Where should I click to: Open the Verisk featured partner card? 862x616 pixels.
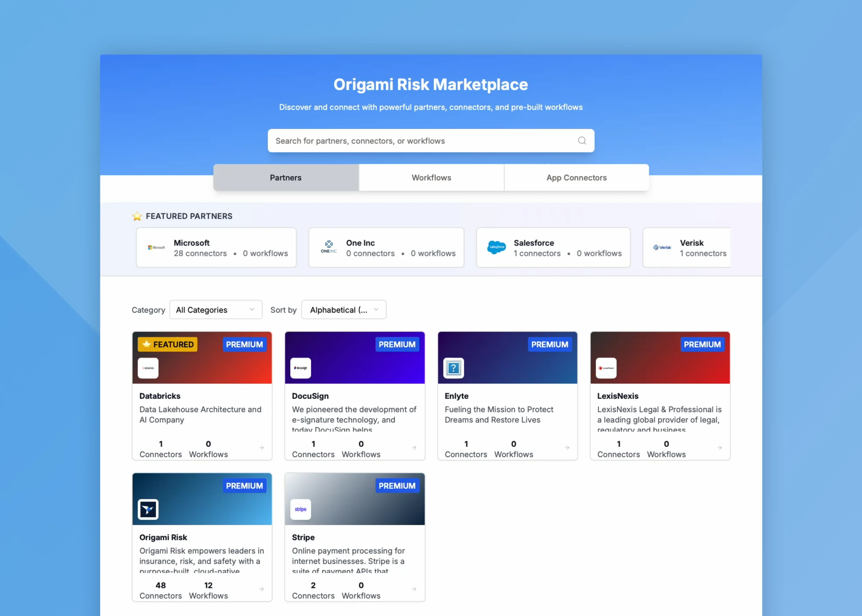point(687,248)
